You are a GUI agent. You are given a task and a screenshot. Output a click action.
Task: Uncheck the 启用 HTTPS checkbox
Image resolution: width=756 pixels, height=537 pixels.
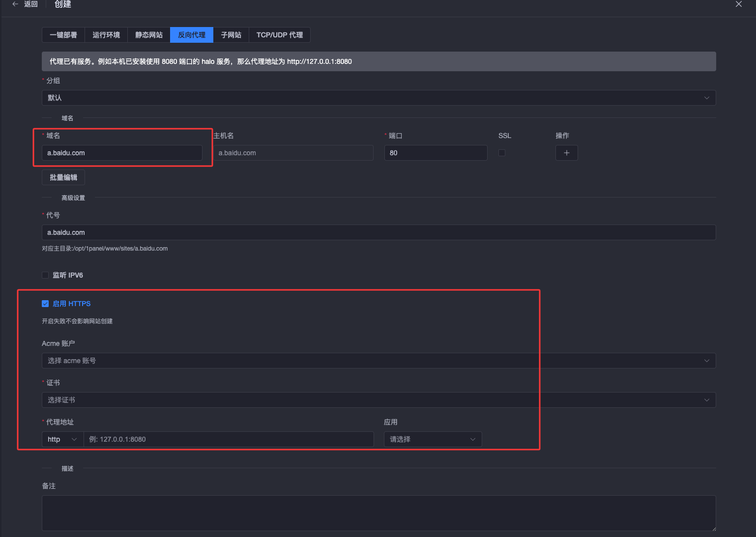tap(45, 304)
